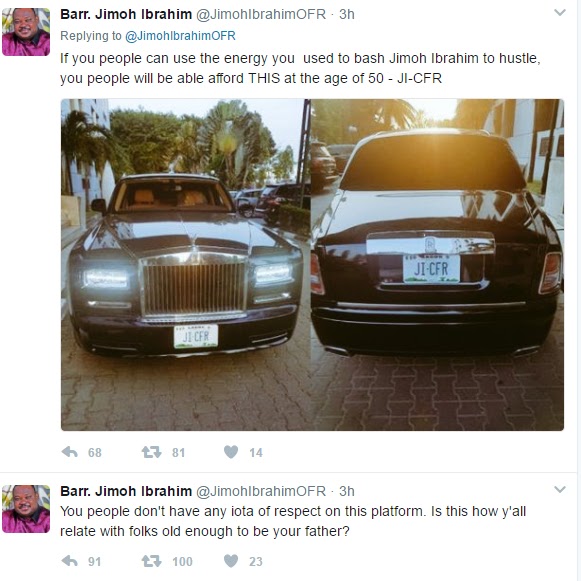Viewport: 581px width, 581px height.
Task: Like the tweet with 23 likes
Action: [231, 561]
